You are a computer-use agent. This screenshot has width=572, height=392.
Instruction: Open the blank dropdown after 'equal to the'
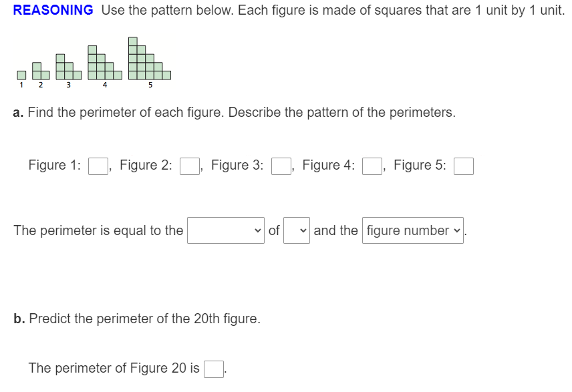[x=225, y=230]
